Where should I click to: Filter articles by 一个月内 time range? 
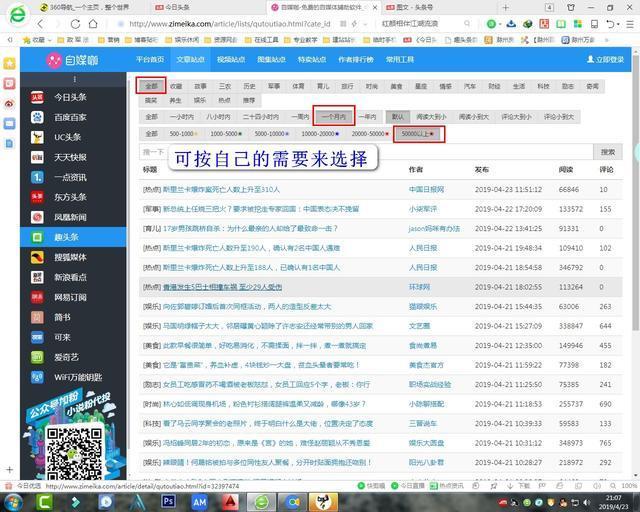(x=333, y=117)
